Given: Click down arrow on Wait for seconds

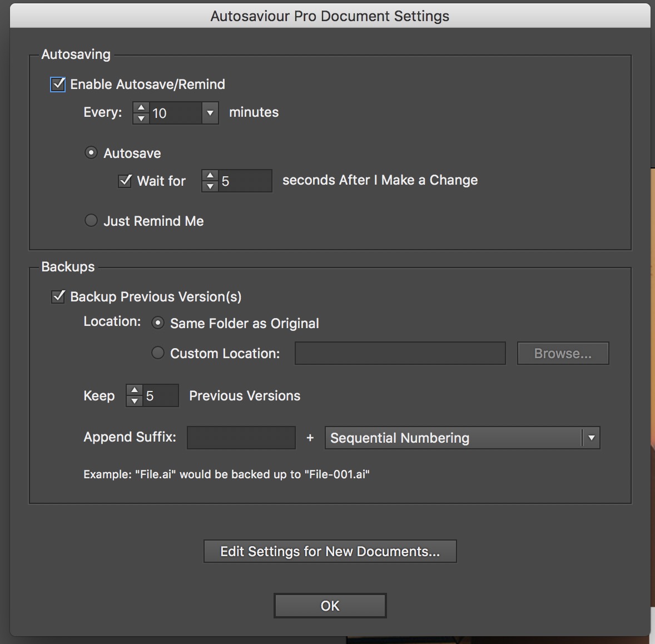Looking at the screenshot, I should [210, 186].
